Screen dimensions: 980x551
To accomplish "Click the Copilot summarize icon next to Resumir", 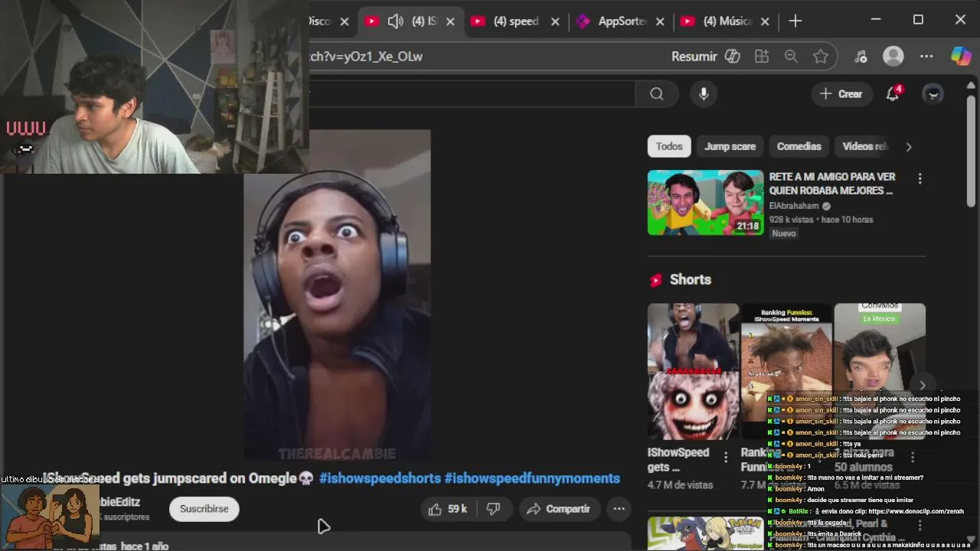I will pyautogui.click(x=733, y=56).
